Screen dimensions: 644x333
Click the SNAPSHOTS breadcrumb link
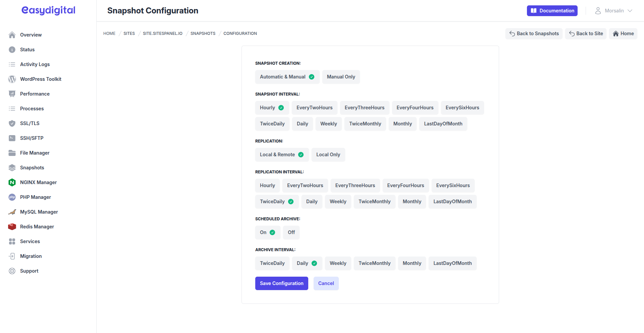203,33
